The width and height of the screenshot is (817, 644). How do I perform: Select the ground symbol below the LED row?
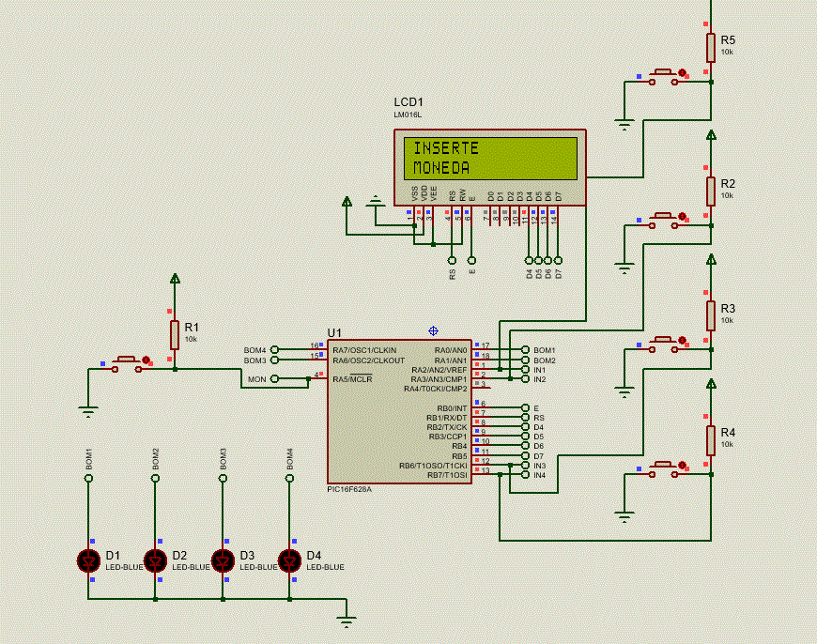pyautogui.click(x=347, y=621)
